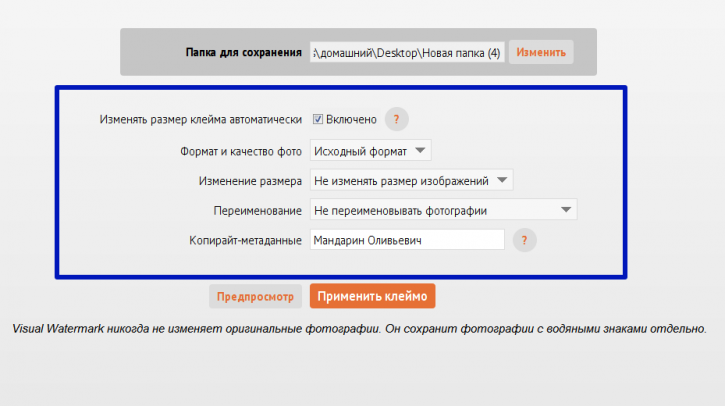Image resolution: width=725 pixels, height=406 pixels.
Task: Click the Папка для сохранения label
Action: [244, 53]
